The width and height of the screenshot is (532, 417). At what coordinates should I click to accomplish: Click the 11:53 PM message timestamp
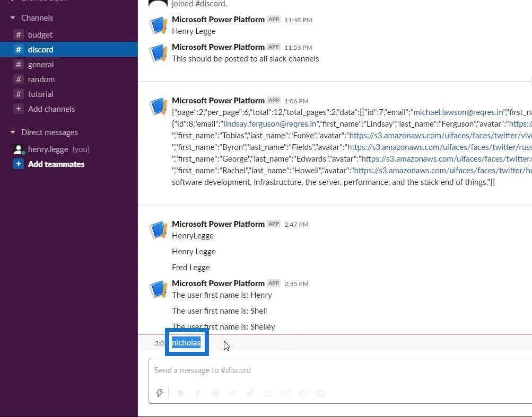tap(298, 48)
